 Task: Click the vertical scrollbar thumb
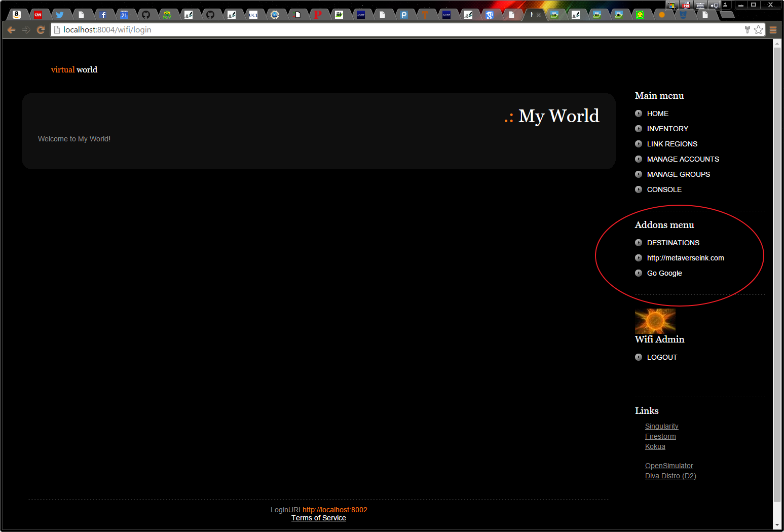(777, 274)
